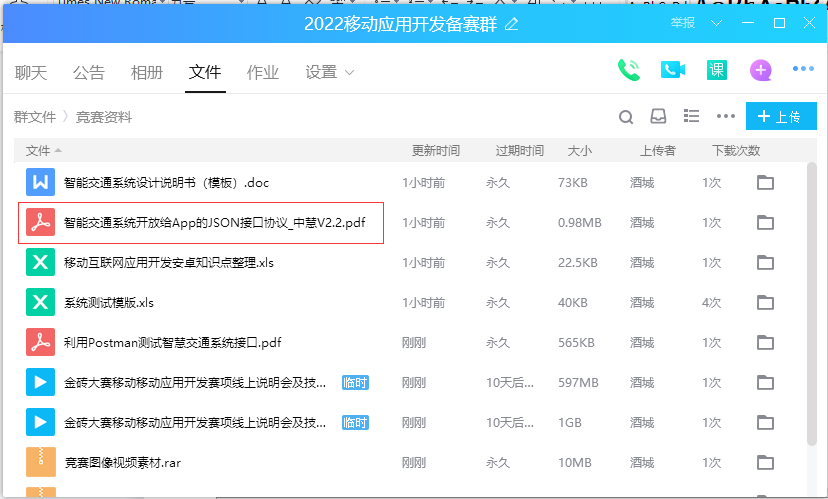Open the green class (课) icon
828x499 pixels.
[x=717, y=70]
